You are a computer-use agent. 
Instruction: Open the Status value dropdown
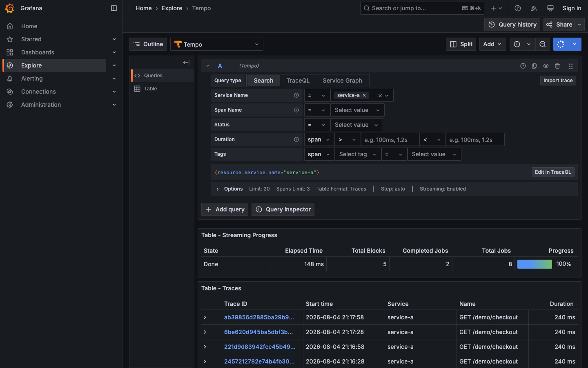356,125
